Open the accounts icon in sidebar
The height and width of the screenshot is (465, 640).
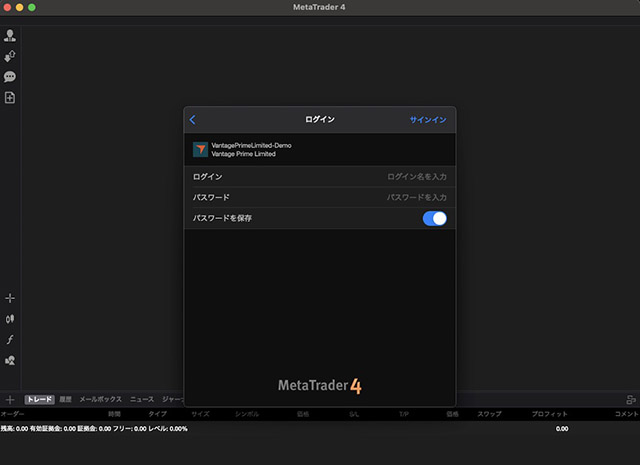click(x=10, y=35)
